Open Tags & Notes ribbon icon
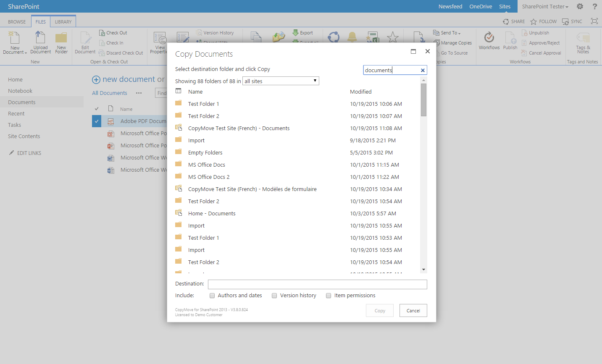602x364 pixels. coord(583,42)
